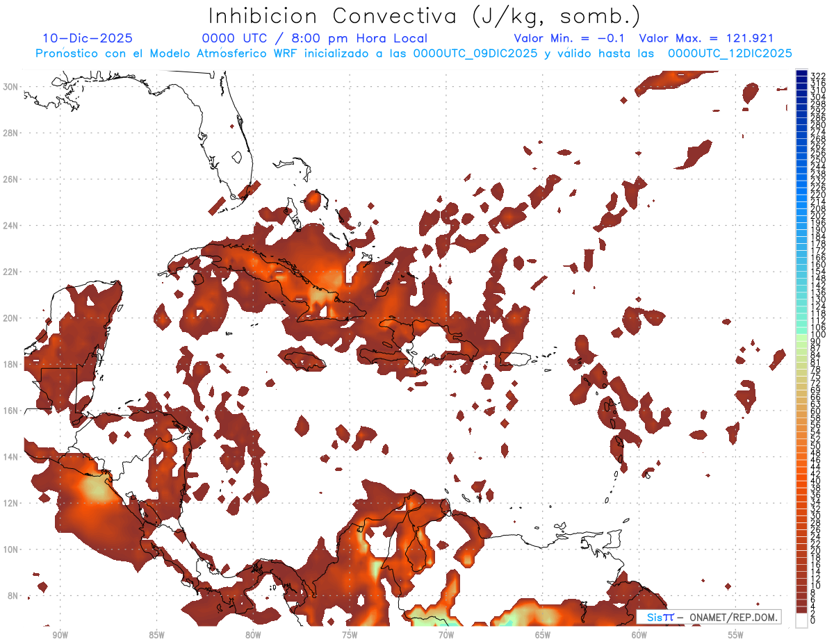Click the "8N" latitude label
834x644 pixels.
pyautogui.click(x=13, y=596)
